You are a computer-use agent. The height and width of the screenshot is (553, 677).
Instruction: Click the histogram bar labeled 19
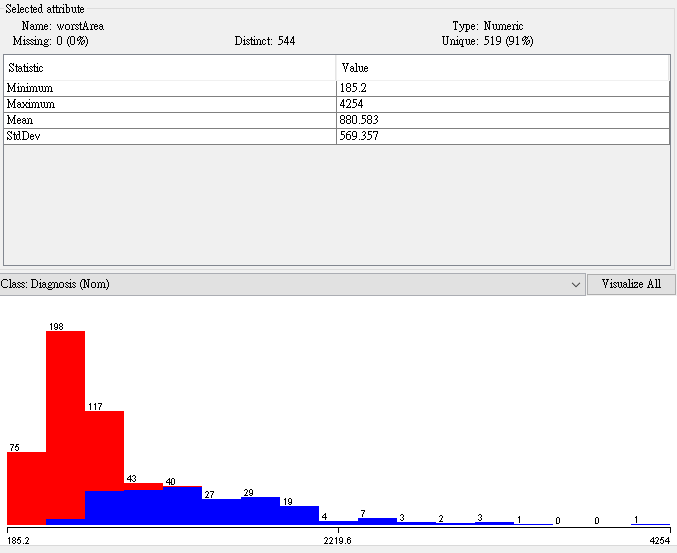tap(300, 515)
